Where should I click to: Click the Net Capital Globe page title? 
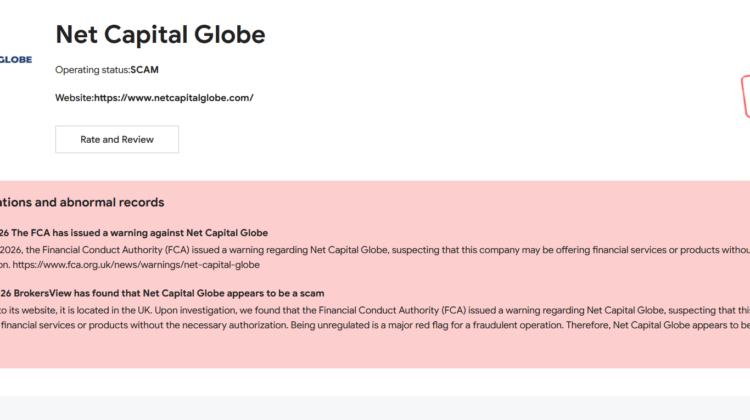(x=160, y=35)
